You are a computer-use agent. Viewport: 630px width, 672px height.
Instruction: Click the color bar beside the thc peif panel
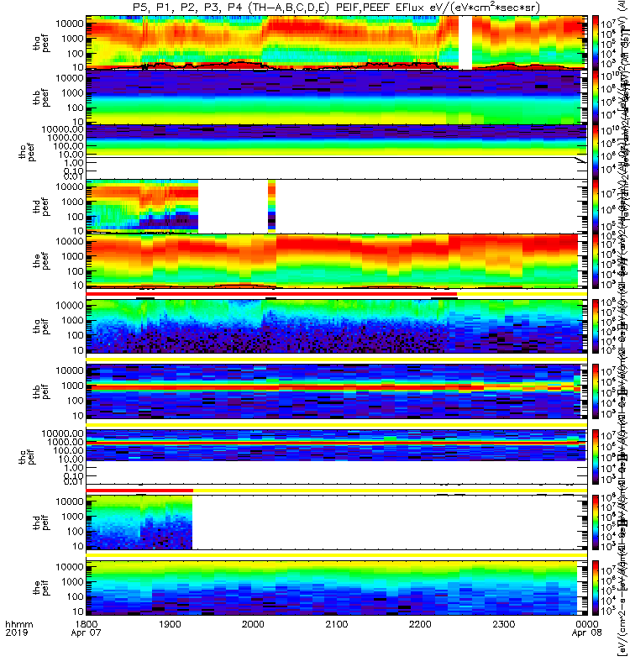596,457
